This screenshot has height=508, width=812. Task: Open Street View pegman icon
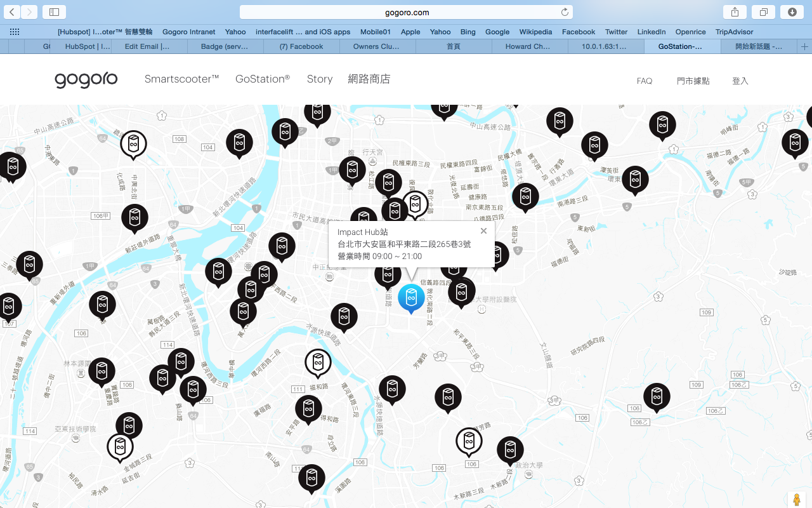tap(796, 500)
